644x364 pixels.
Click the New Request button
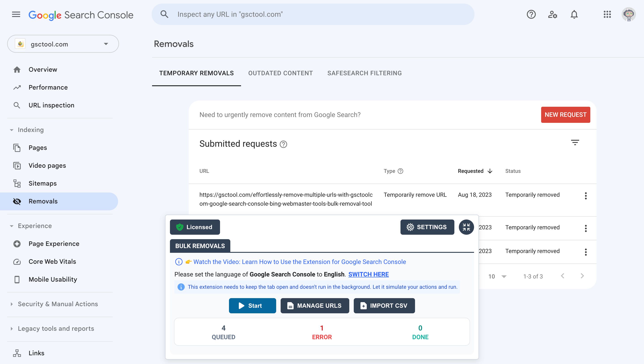(x=566, y=115)
